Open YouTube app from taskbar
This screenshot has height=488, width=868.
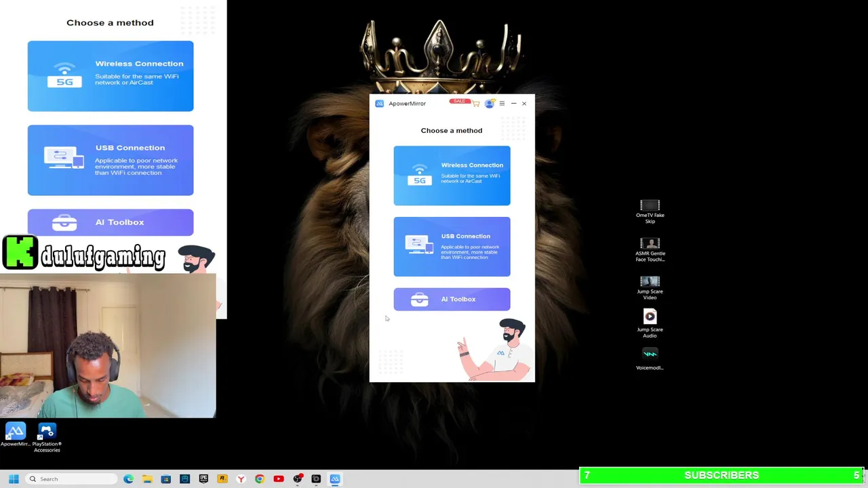pyautogui.click(x=278, y=479)
